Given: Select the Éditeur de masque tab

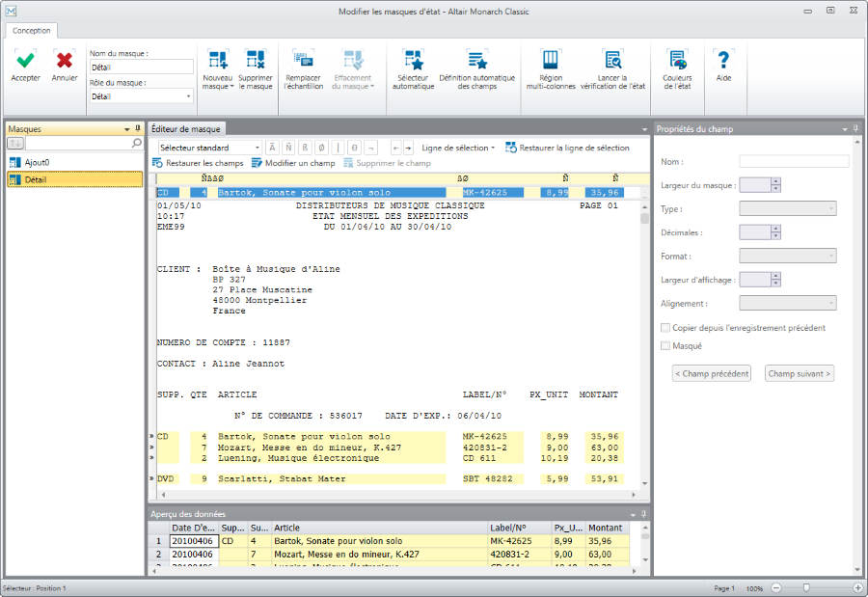Looking at the screenshot, I should [186, 128].
